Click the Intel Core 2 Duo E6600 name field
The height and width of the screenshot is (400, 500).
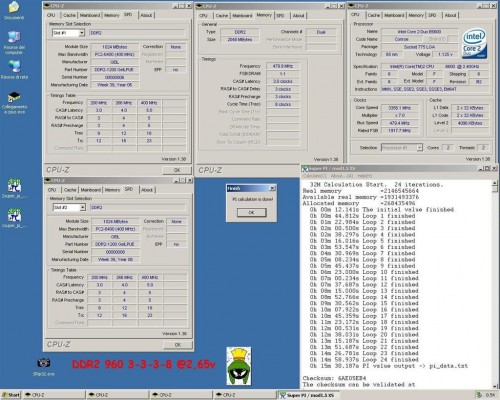[419, 32]
